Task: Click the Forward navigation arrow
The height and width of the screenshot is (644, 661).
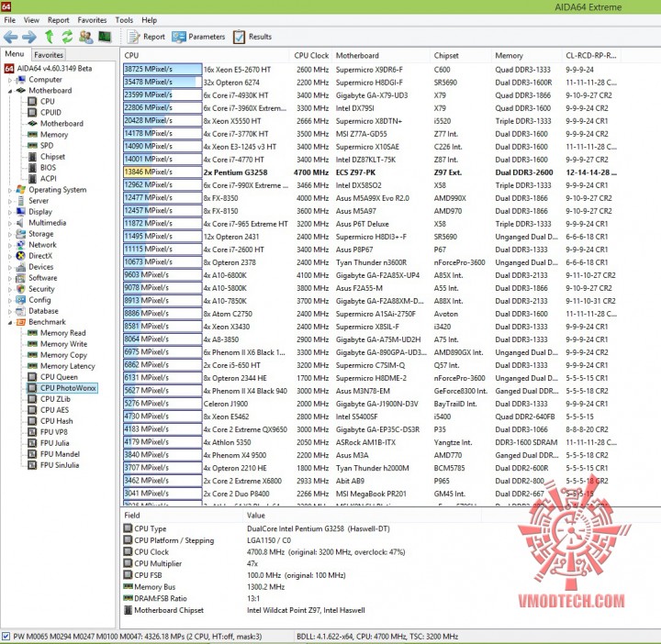Action: 29,37
